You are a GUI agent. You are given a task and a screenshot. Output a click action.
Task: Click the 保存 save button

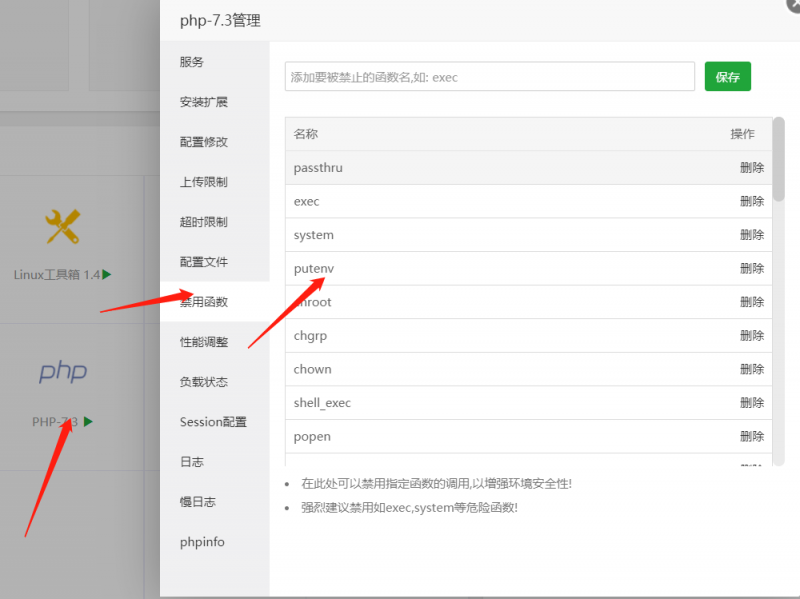[x=727, y=76]
